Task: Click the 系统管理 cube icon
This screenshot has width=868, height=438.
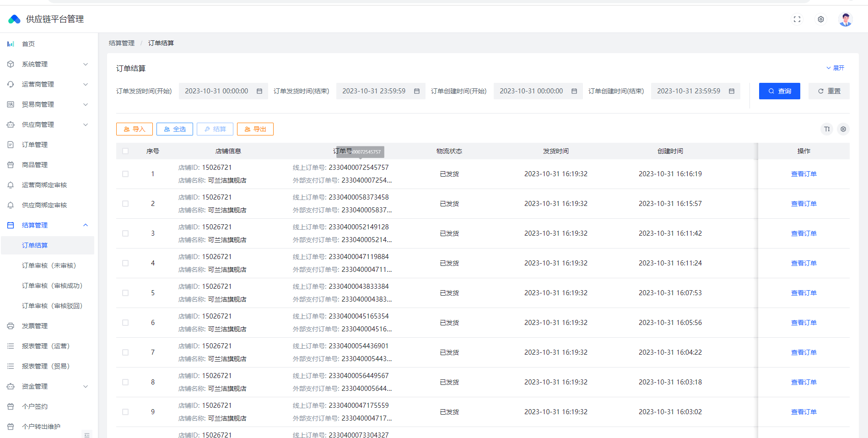Action: pos(11,64)
